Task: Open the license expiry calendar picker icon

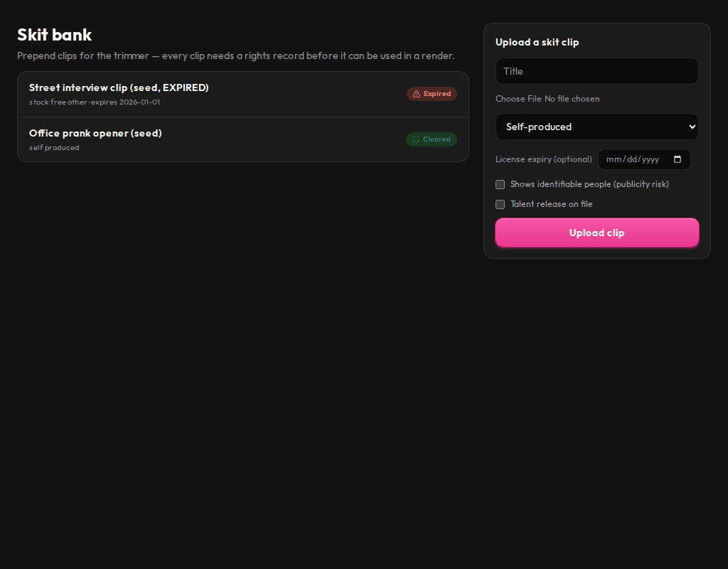Action: [678, 159]
